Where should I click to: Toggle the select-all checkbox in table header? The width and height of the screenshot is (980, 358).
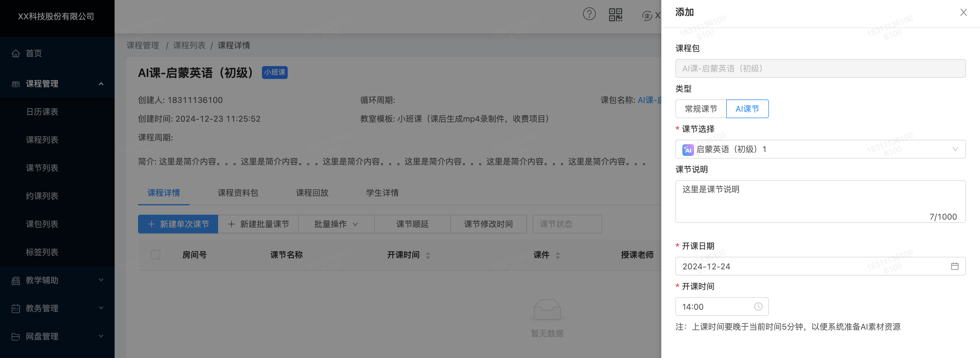155,255
